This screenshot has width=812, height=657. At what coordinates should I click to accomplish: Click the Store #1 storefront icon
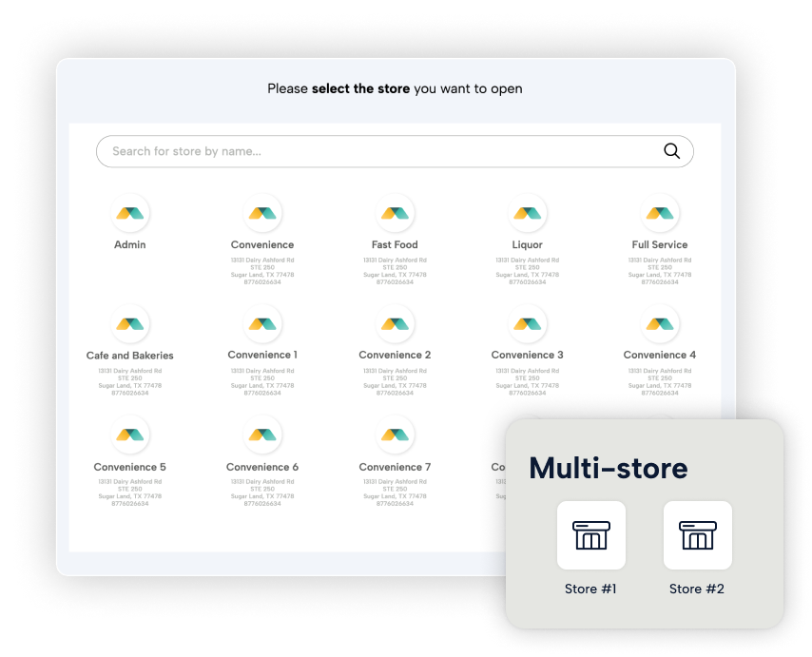pyautogui.click(x=591, y=534)
